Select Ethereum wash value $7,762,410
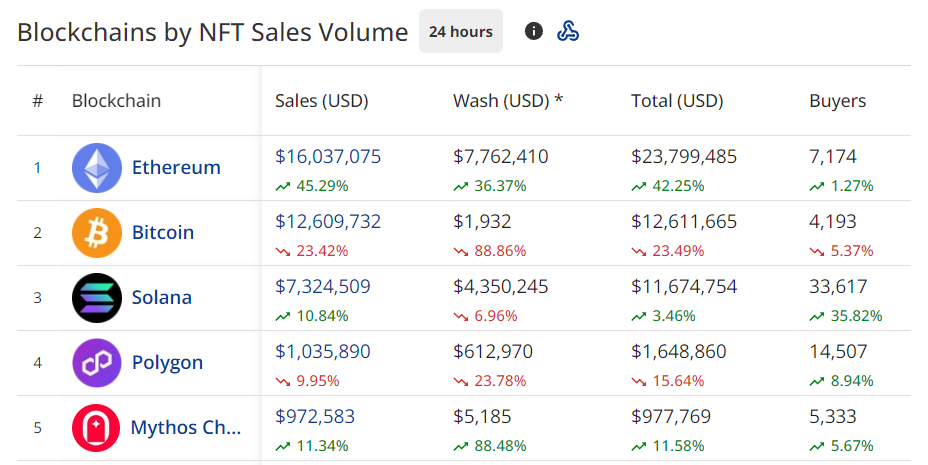This screenshot has width=928, height=465. point(501,157)
